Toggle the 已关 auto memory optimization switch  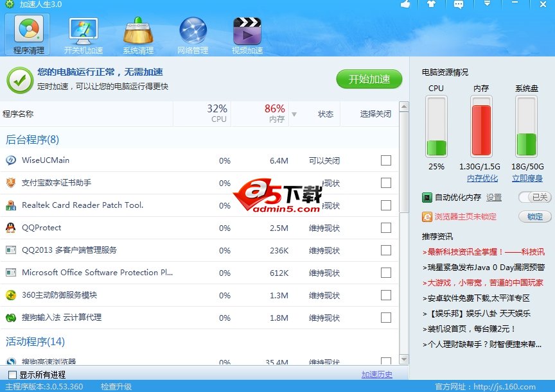tap(535, 197)
